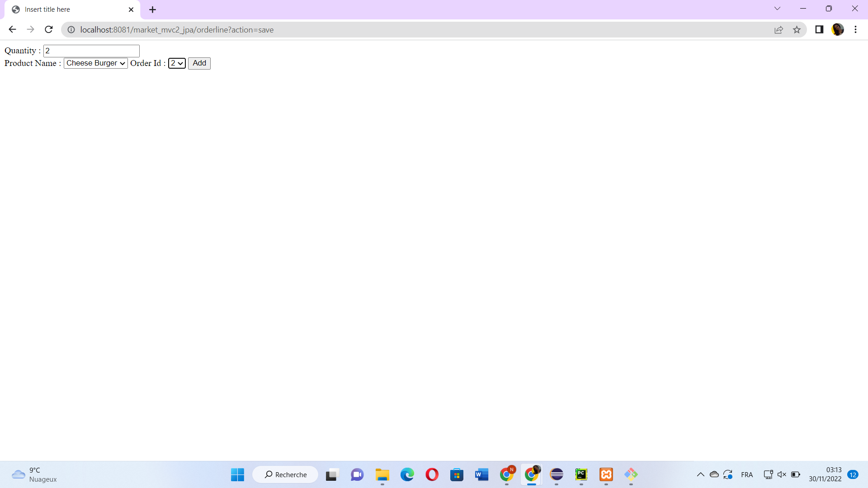The width and height of the screenshot is (868, 488).
Task: Open Chrome side panel icon
Action: pyautogui.click(x=819, y=30)
